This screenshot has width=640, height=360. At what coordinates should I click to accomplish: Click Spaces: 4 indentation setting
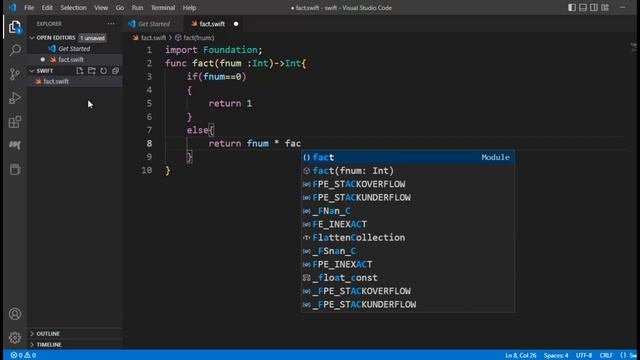pos(556,355)
